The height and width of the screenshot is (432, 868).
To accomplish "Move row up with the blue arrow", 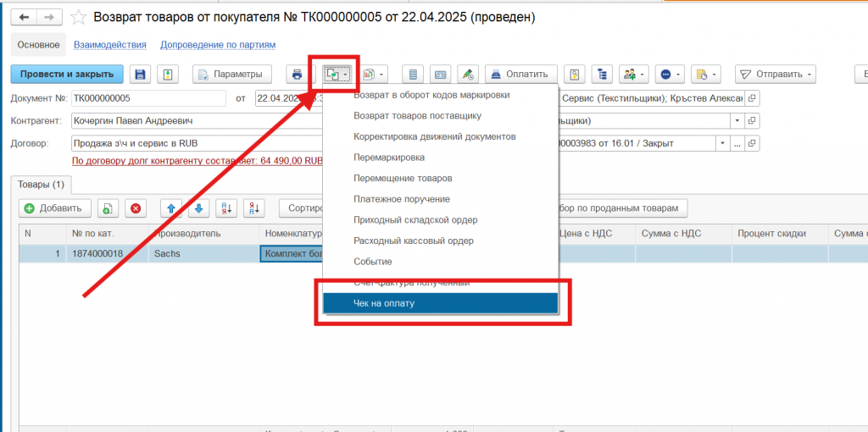I will point(171,208).
